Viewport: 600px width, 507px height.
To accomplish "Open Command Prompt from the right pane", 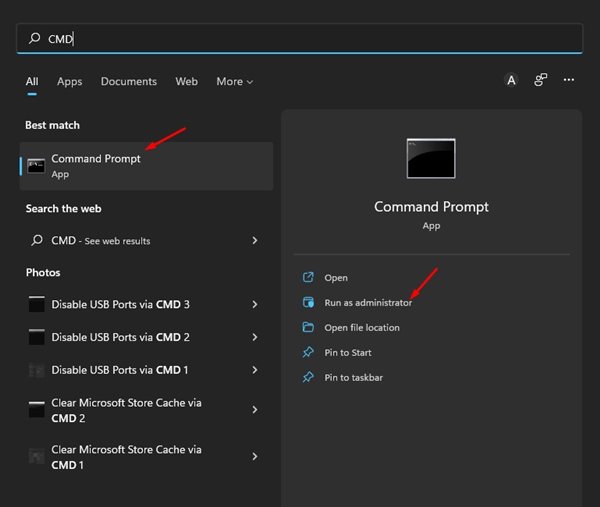I will 336,278.
